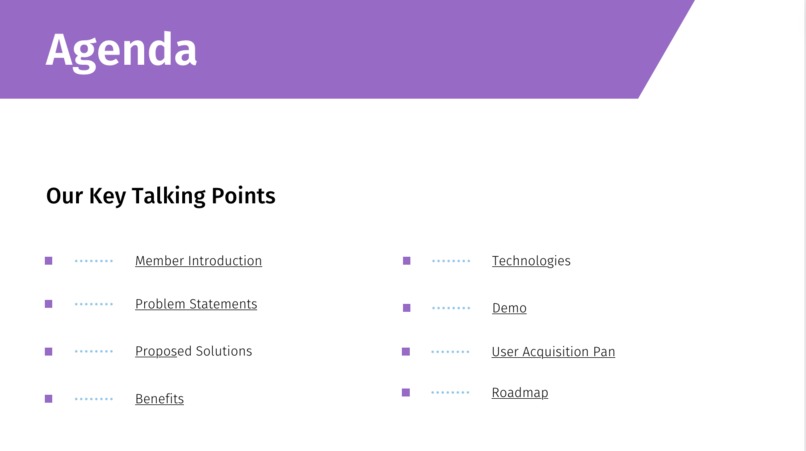Screen dimensions: 806x451
Task: Open the Member Introduction link
Action: [198, 261]
